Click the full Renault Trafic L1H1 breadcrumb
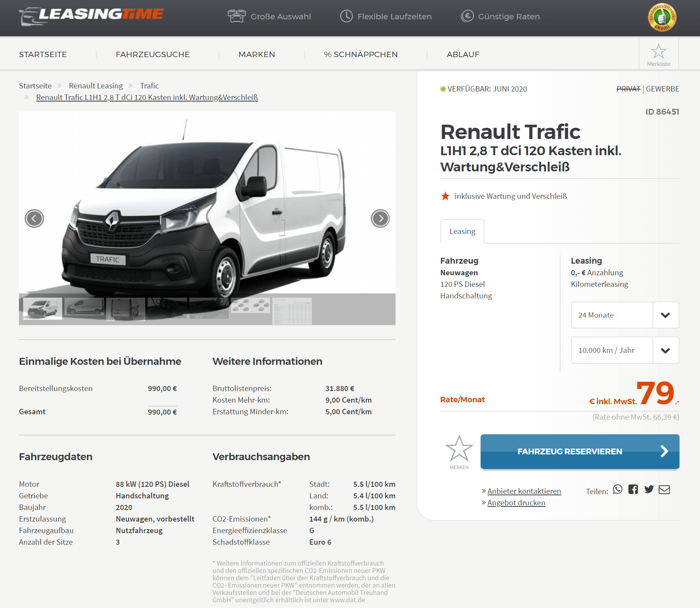The image size is (700, 608). [x=147, y=97]
